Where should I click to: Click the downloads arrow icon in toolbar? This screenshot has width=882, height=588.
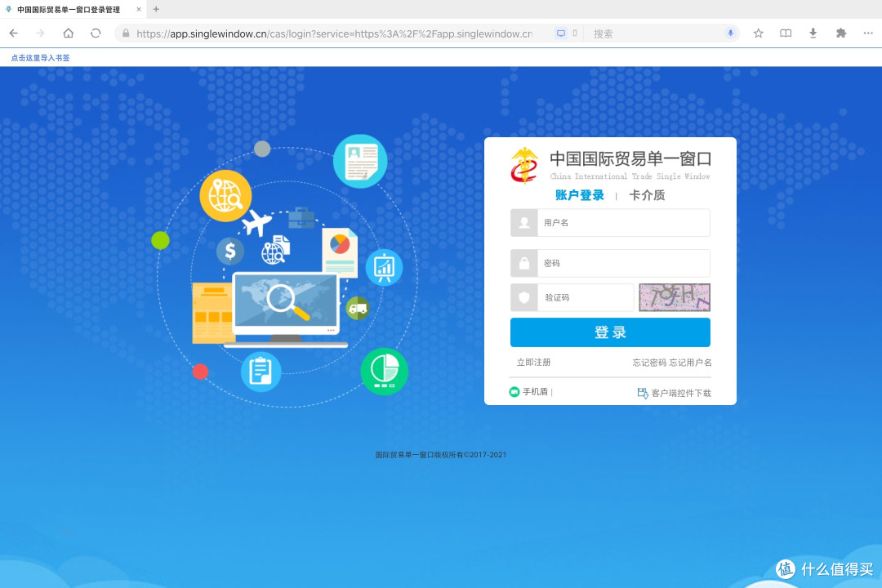coord(813,33)
